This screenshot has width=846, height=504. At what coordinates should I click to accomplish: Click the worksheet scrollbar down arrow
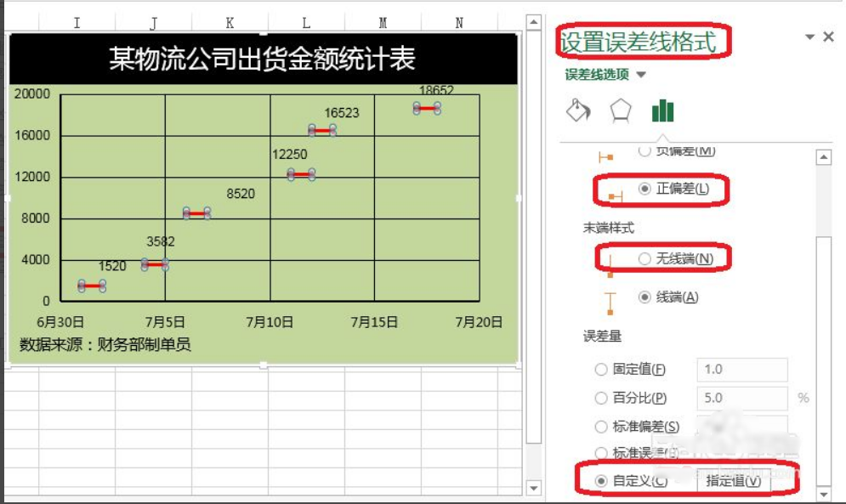tap(534, 489)
